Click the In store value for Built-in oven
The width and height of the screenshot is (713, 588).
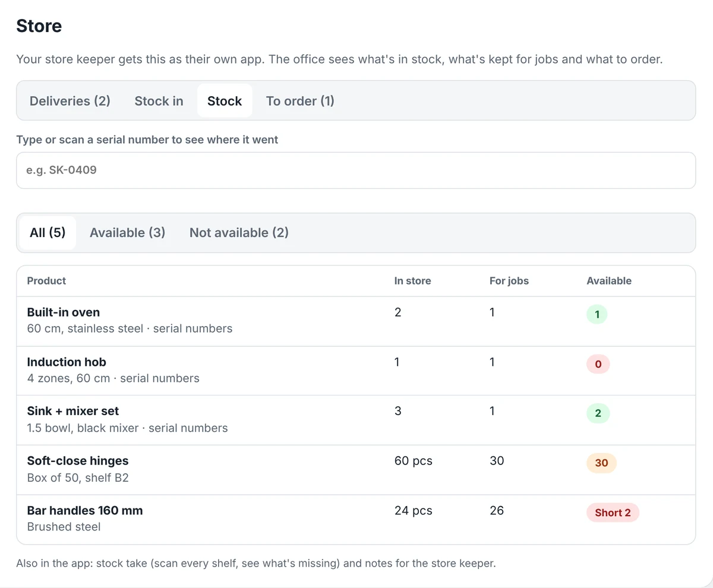tap(398, 312)
